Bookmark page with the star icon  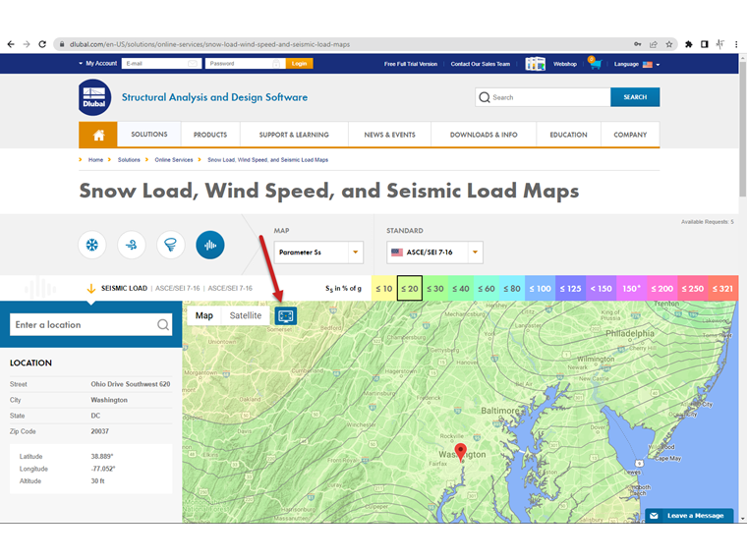coord(669,44)
